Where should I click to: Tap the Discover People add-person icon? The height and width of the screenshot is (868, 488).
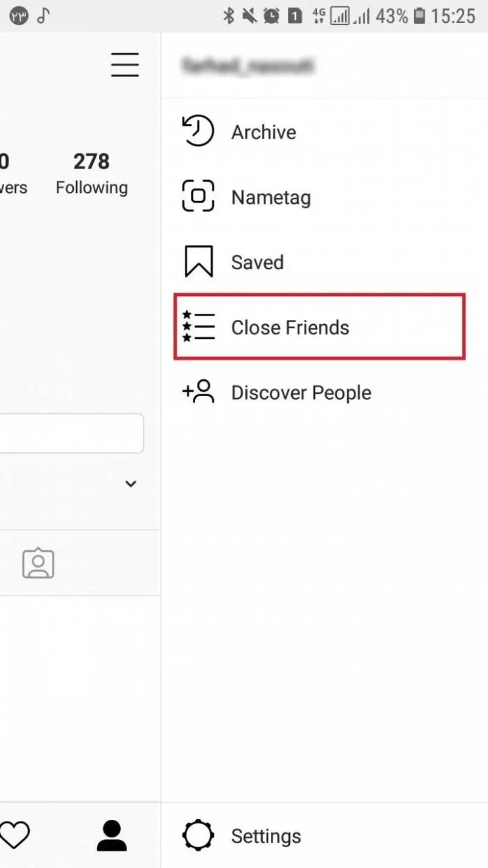[x=198, y=391]
